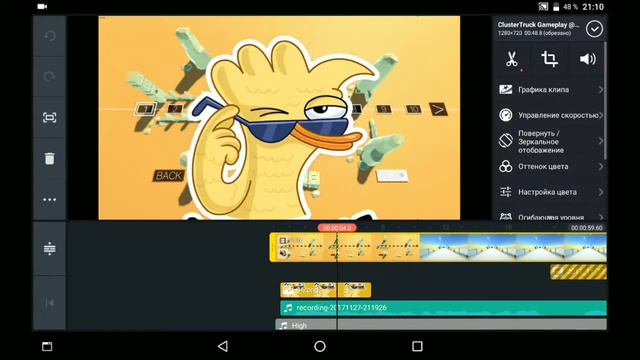The image size is (640, 360).
Task: Select the chicken sticker layer clip
Action: [x=326, y=290]
